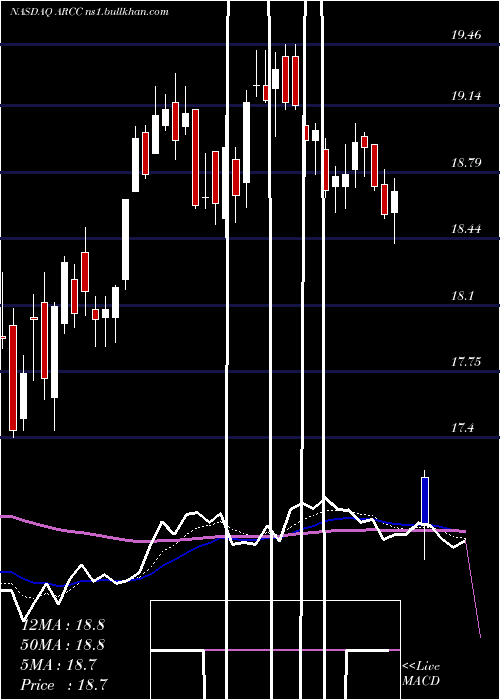This screenshot has width=500, height=700.
Task: Click the 17.4 price level label
Action: coord(463,428)
